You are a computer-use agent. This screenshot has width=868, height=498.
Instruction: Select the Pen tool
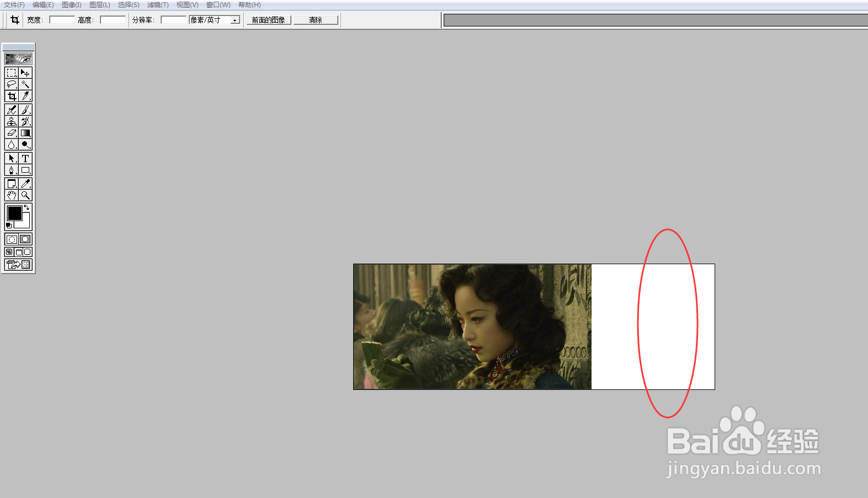(12, 170)
